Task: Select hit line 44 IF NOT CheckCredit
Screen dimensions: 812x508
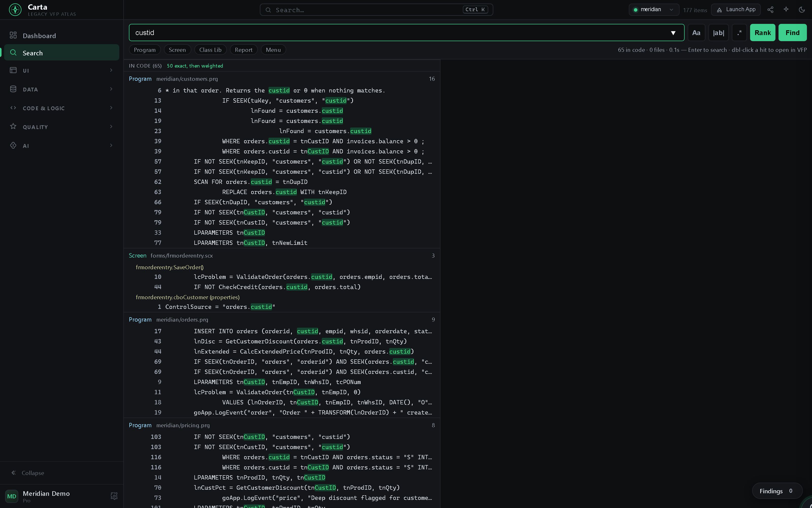Action: point(282,287)
